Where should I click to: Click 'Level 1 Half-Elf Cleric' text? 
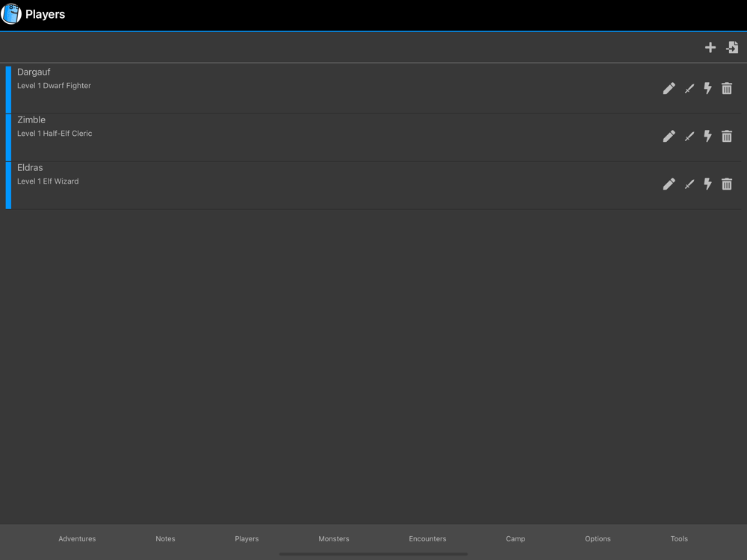click(x=55, y=134)
